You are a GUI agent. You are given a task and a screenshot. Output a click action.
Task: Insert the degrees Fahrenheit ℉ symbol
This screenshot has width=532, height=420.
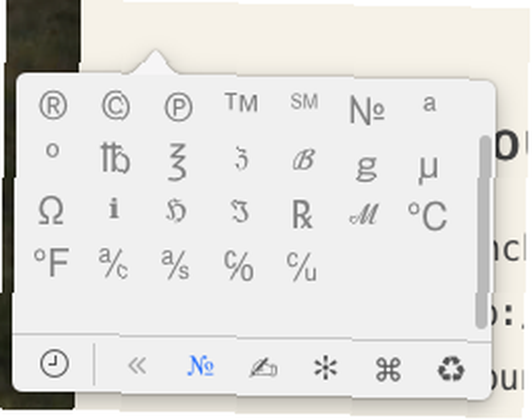click(x=52, y=262)
